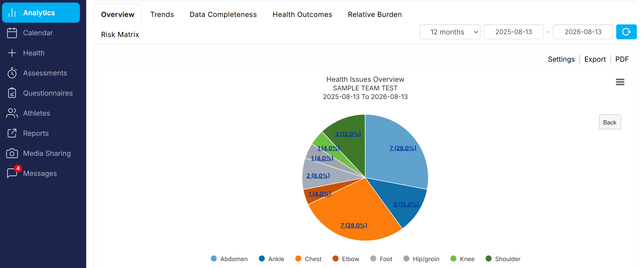
Task: Click the brown Elbow 1 (4.0%) slice label
Action: click(319, 194)
